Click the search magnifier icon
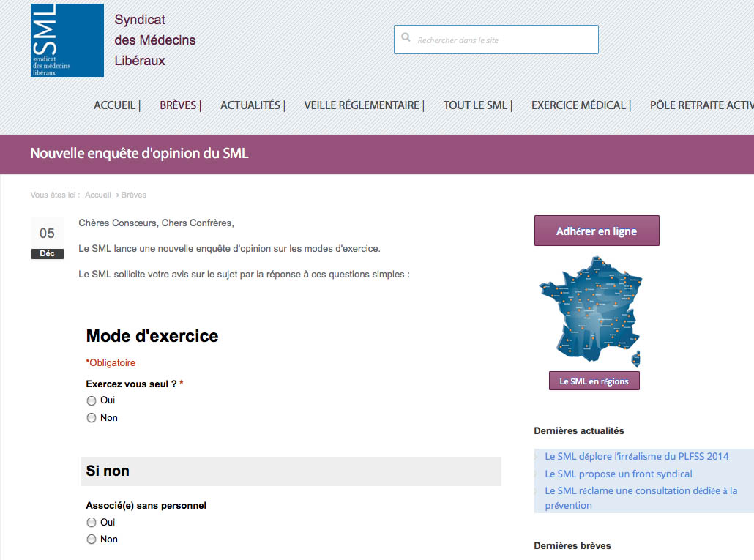 click(406, 40)
